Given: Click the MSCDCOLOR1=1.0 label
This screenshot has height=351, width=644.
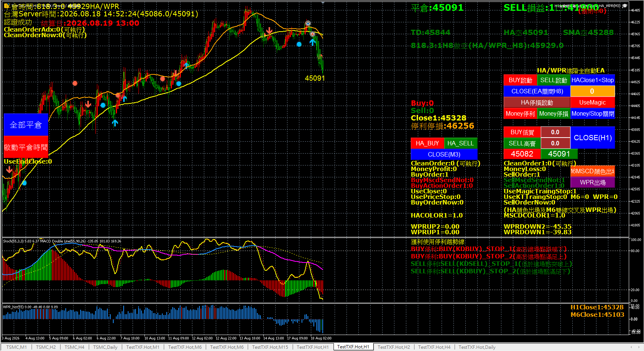Looking at the screenshot, I should click(x=534, y=215).
